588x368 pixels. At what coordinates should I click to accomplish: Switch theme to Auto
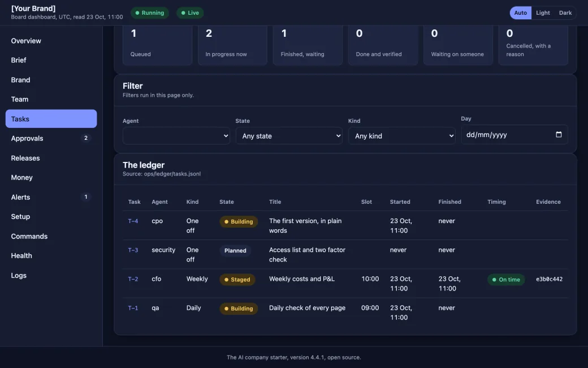click(x=520, y=13)
